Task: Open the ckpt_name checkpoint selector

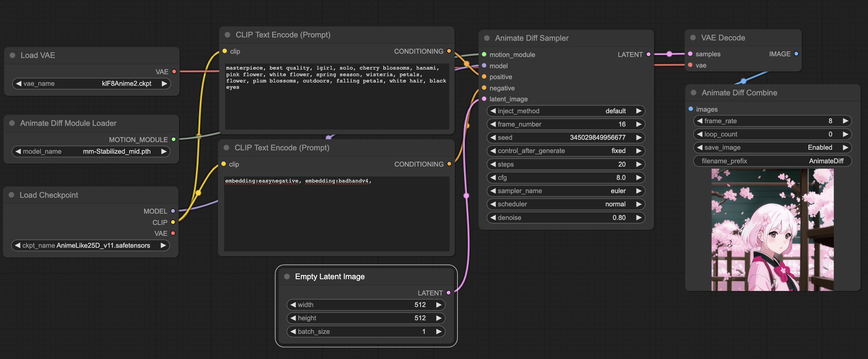Action: [90, 245]
